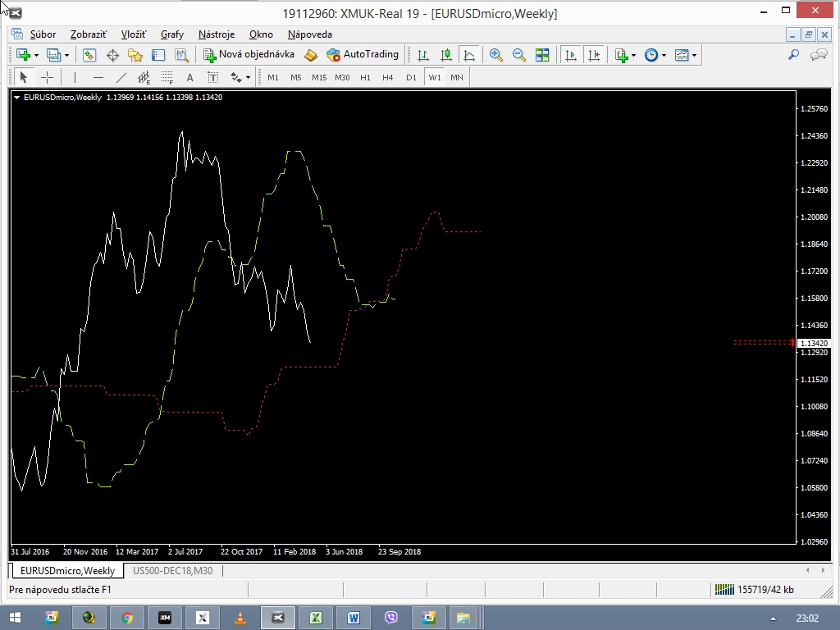Open the Okno menu

pos(261,34)
